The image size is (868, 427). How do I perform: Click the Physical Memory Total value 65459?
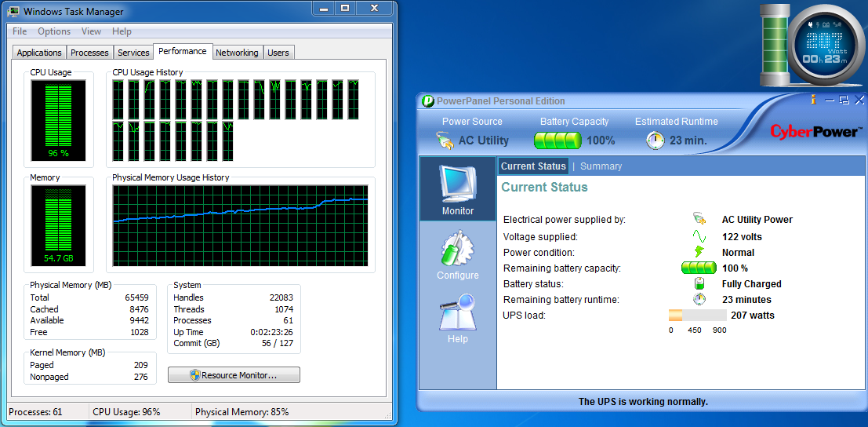tap(136, 297)
